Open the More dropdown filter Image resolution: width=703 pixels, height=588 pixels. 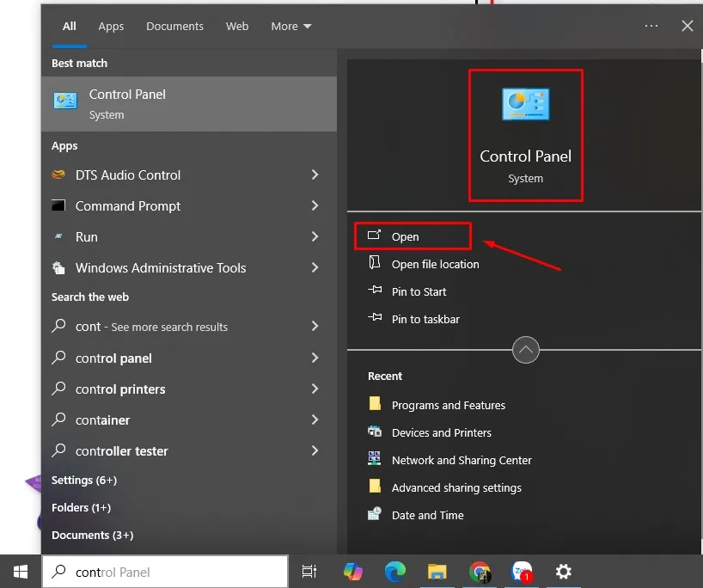coord(291,26)
